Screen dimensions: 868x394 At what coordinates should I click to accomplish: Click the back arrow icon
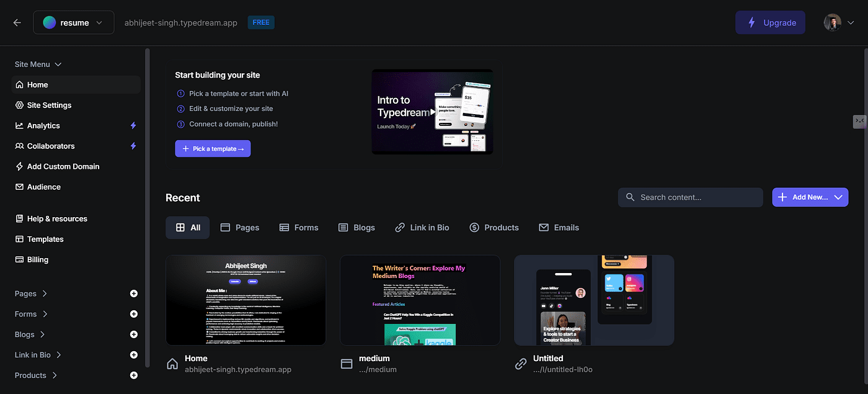click(17, 22)
